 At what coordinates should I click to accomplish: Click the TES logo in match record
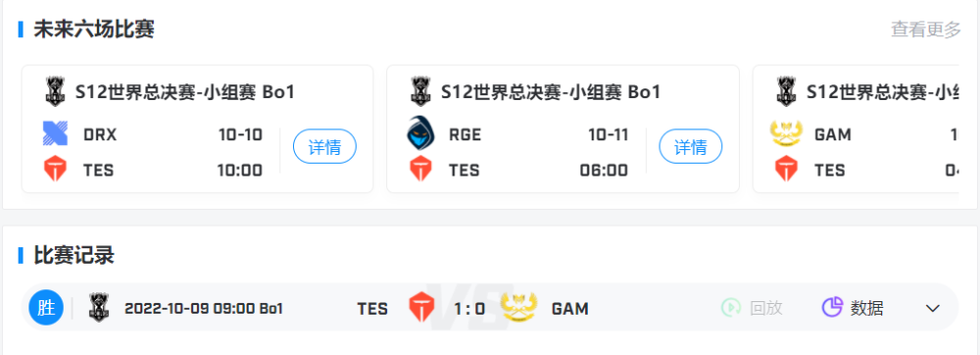[420, 308]
